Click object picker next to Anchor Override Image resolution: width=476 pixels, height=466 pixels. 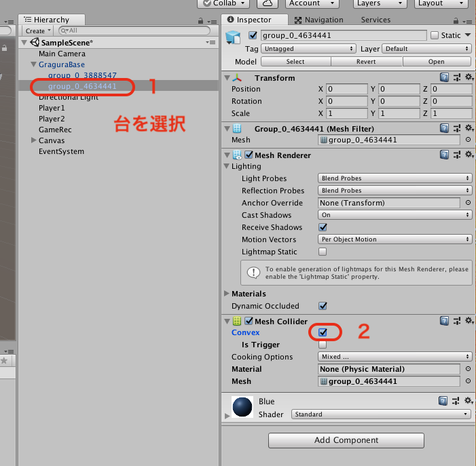click(468, 203)
